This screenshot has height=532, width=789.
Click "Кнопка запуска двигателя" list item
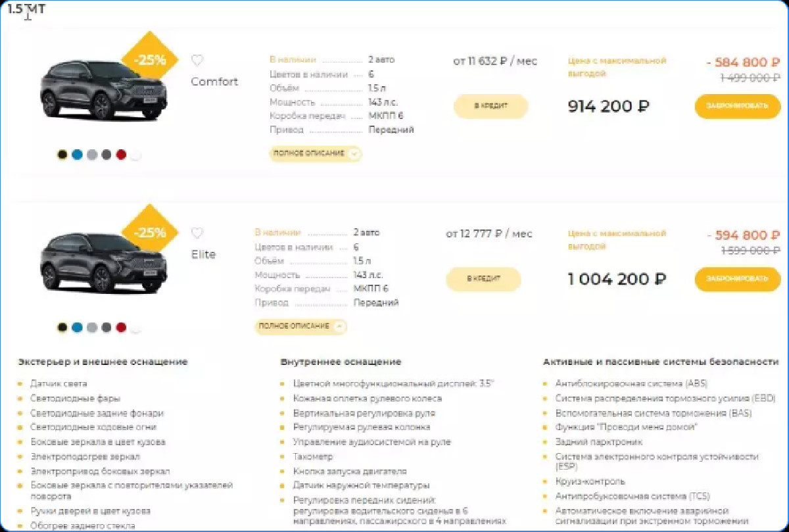click(x=350, y=471)
